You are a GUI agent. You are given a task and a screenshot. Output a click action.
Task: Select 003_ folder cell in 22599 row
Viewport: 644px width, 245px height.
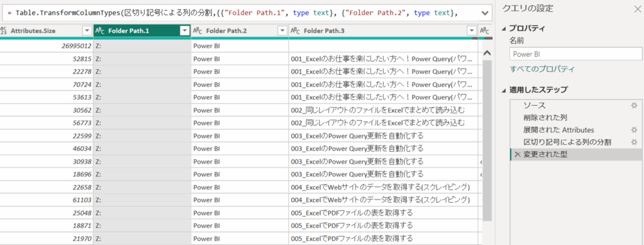pos(383,135)
